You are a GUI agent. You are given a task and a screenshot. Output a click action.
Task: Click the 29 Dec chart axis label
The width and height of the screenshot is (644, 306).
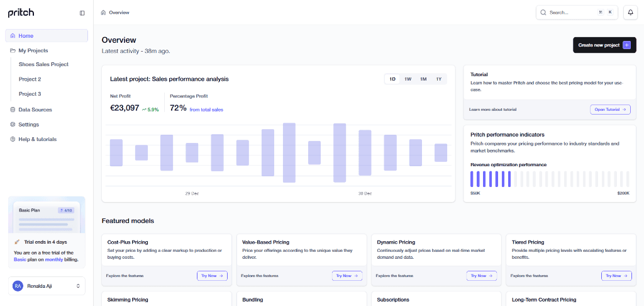tap(192, 193)
